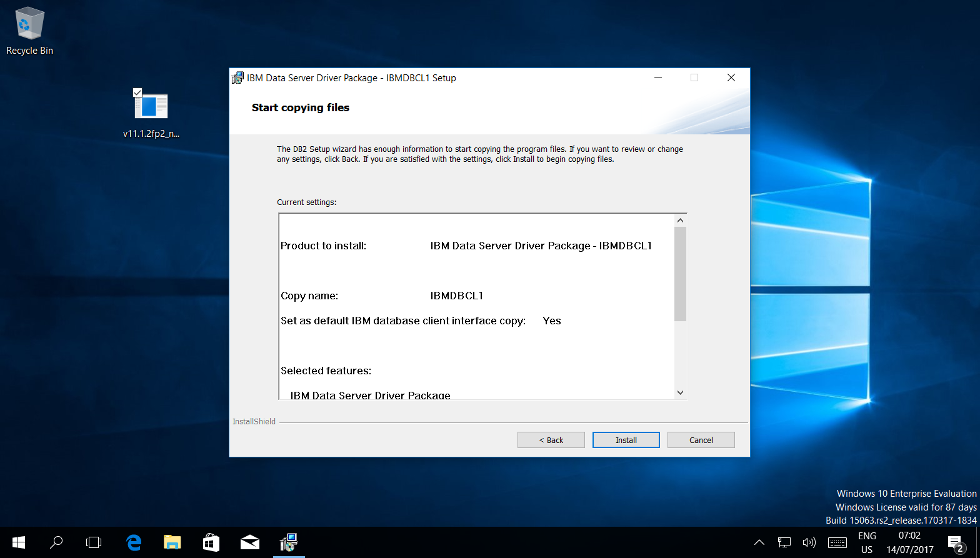Open Mail app from taskbar
The width and height of the screenshot is (980, 558).
(250, 542)
